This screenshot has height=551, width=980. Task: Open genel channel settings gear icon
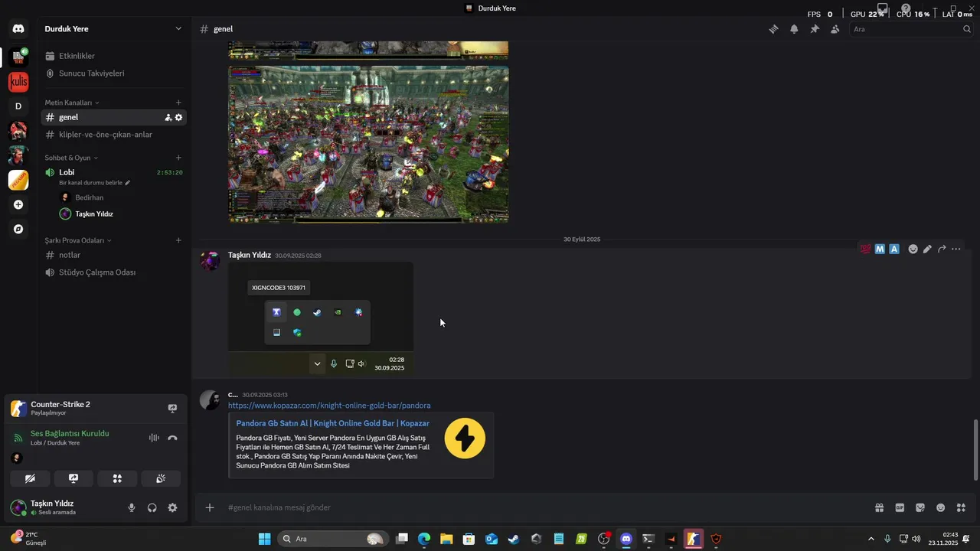coord(178,117)
